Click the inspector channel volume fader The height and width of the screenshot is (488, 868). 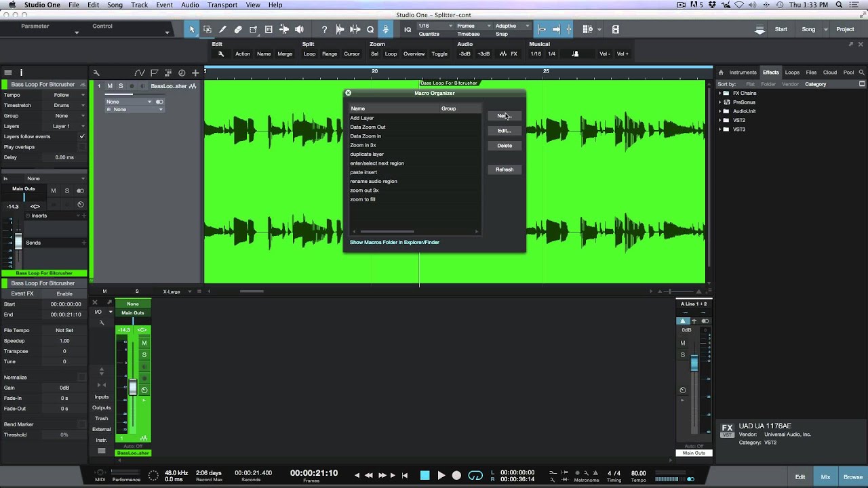(18, 243)
